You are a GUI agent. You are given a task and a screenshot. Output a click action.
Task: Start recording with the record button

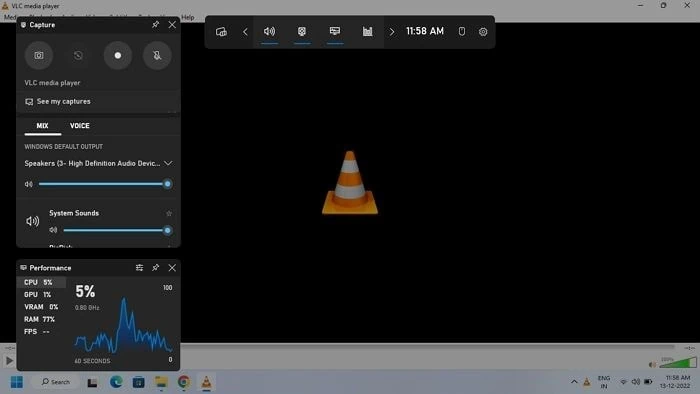pos(118,55)
